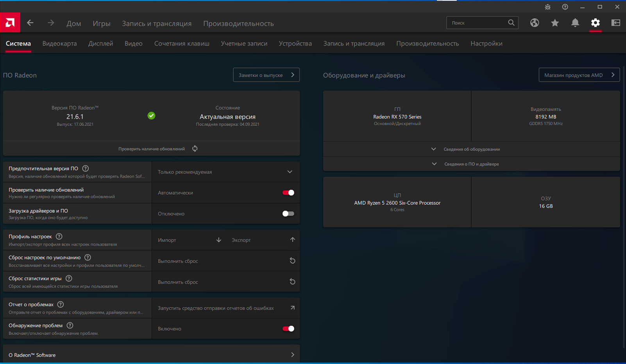Open help question mark in title bar

[x=565, y=7]
